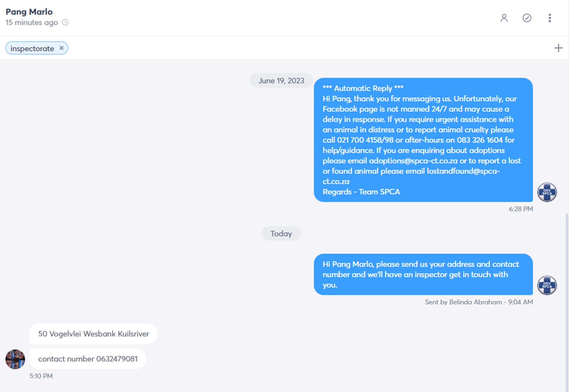Select the contact number 0632479081 message
The height and width of the screenshot is (392, 570).
(x=88, y=359)
